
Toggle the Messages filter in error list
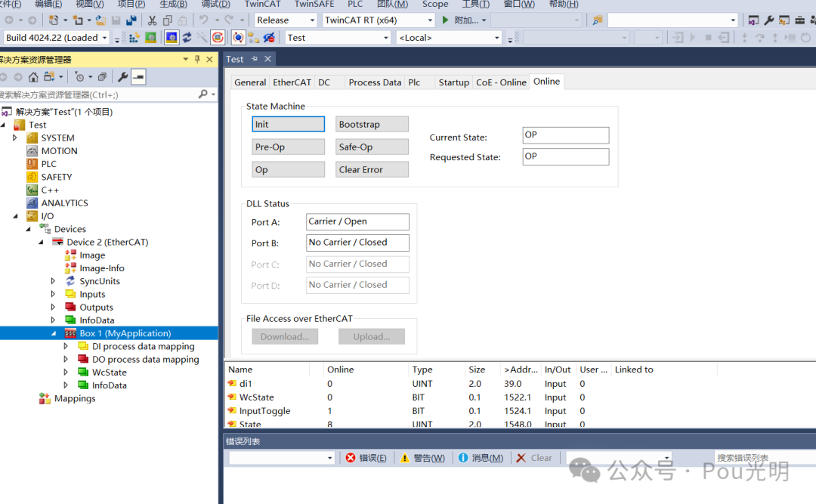coord(481,458)
